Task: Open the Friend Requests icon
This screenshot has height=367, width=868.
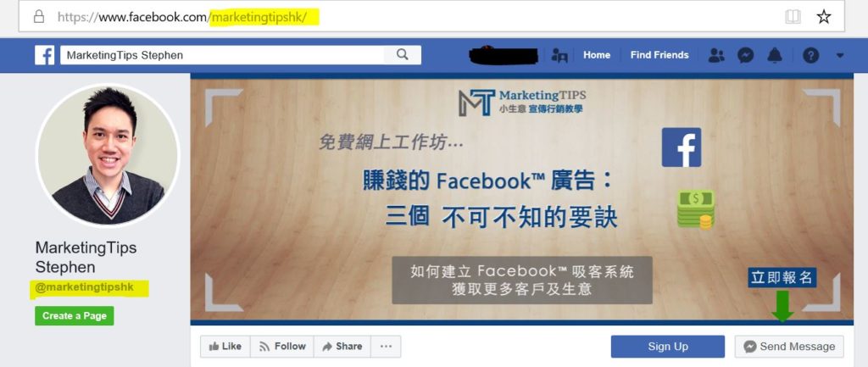Action: click(716, 55)
